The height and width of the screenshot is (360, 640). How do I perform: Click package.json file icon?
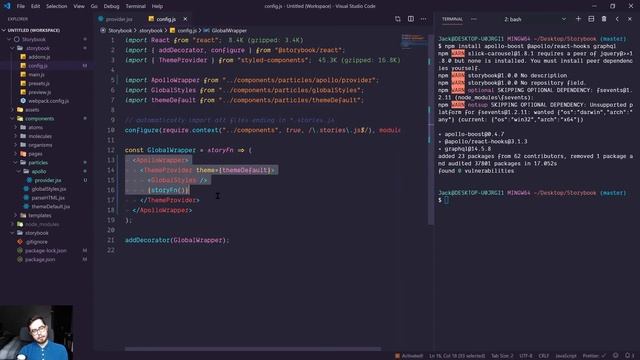pos(20,259)
